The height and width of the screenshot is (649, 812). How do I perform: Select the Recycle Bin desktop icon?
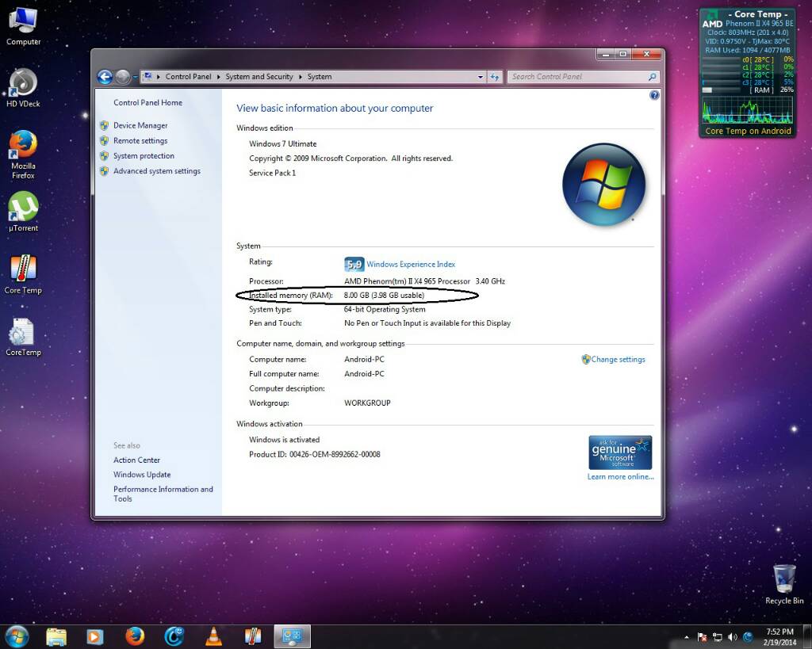coord(784,584)
